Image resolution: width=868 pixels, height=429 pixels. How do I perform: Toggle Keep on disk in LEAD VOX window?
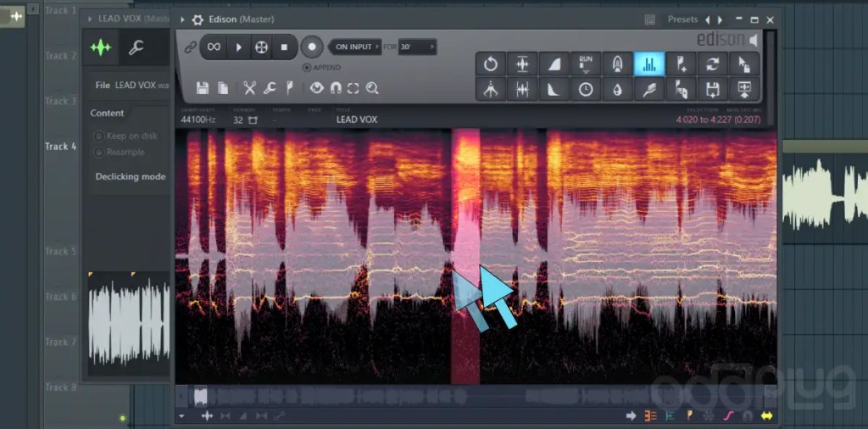(x=126, y=136)
